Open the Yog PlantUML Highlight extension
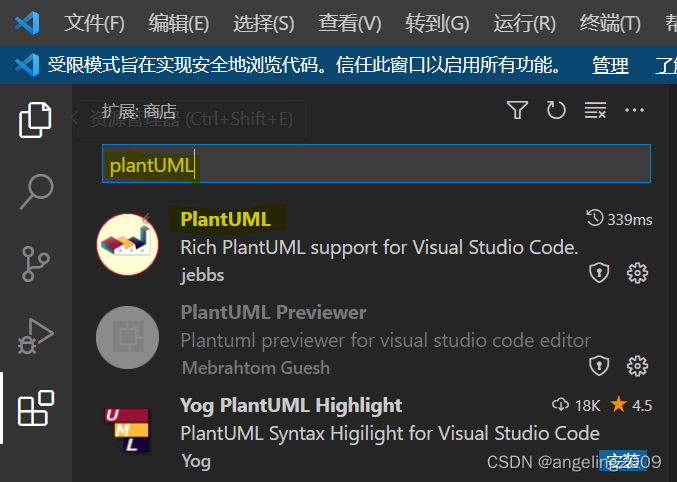 [374, 433]
